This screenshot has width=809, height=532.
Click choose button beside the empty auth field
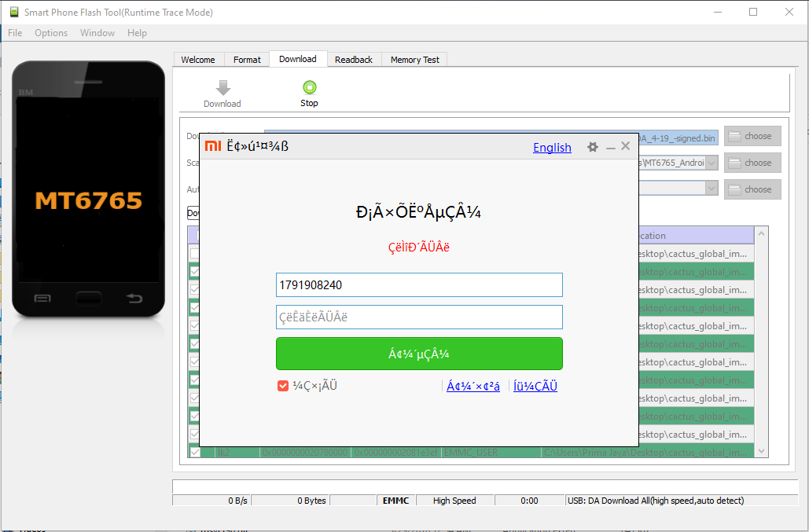pyautogui.click(x=752, y=189)
